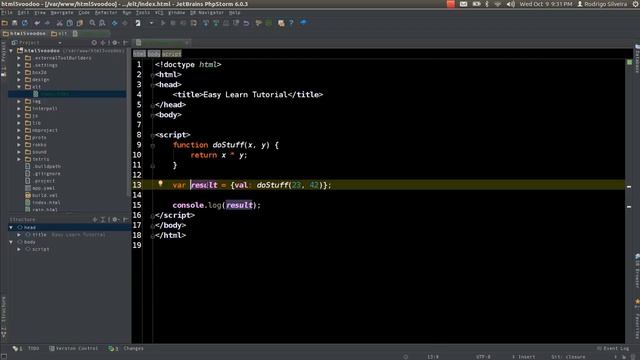This screenshot has height=360, width=640.
Task: Click the Undo arrow in the toolbar
Action: pyautogui.click(x=37, y=23)
